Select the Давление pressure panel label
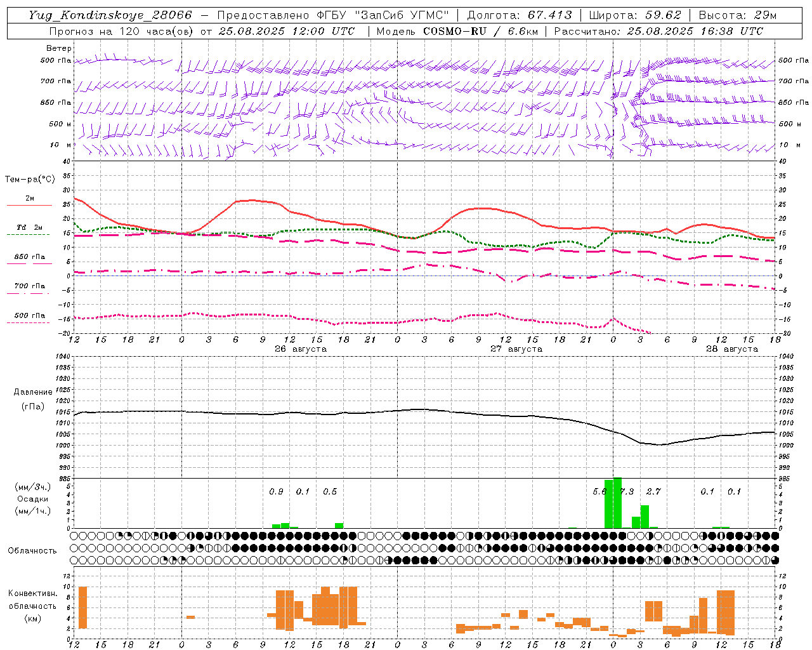Image resolution: width=812 pixels, height=650 pixels. (32, 392)
